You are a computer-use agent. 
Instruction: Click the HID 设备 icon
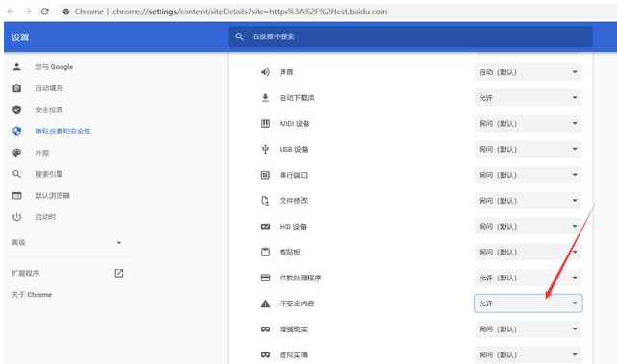(265, 227)
